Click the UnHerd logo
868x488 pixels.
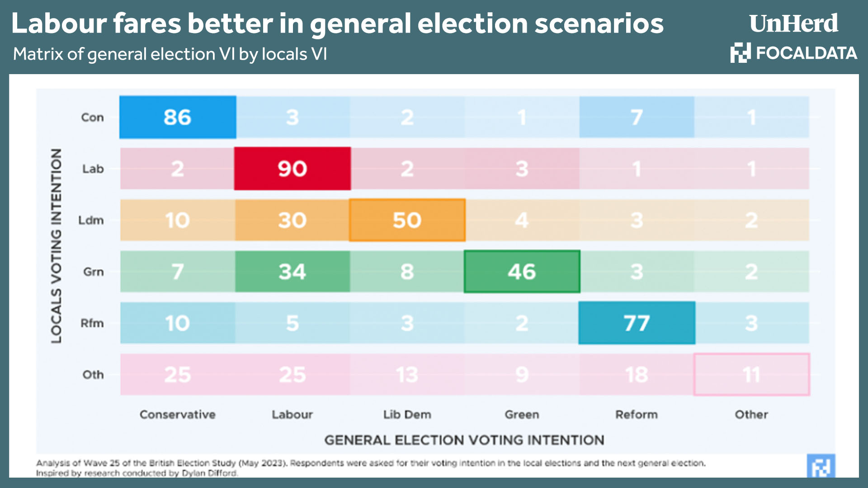[x=793, y=23]
